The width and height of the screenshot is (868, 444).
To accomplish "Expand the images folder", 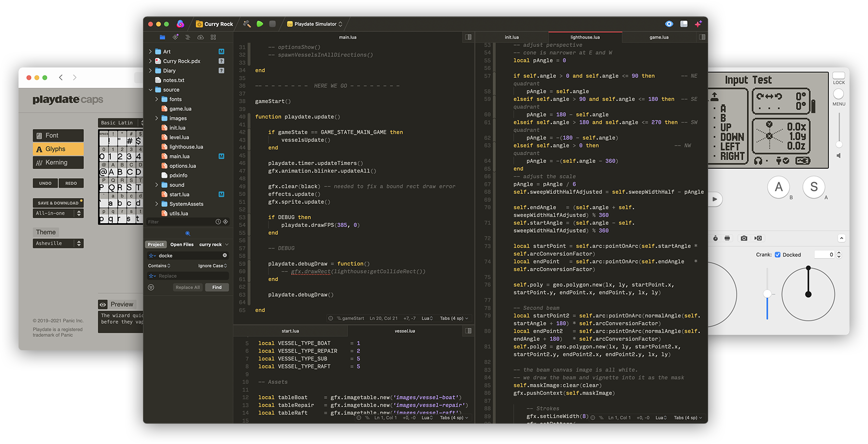I will click(157, 118).
